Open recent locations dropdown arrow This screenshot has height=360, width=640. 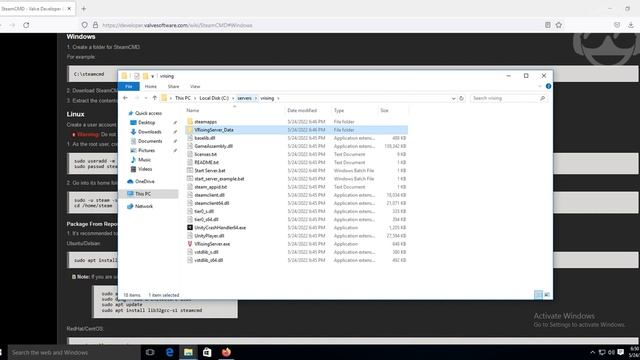tap(146, 98)
